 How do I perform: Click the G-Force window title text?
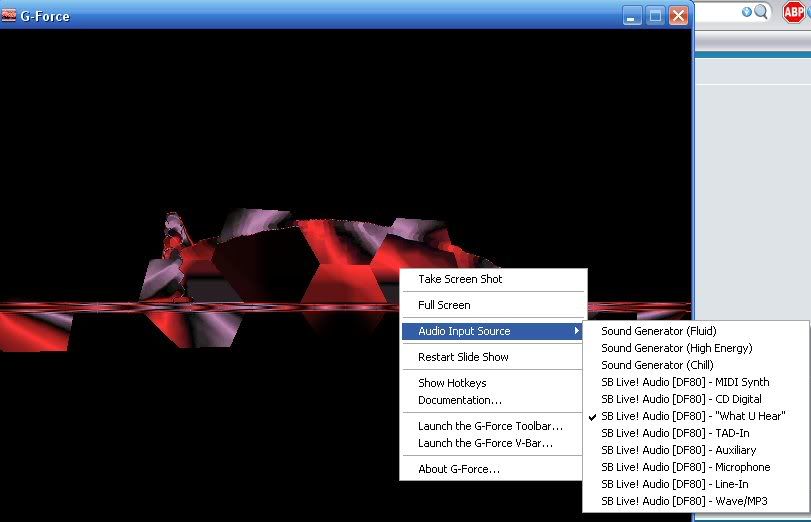pyautogui.click(x=45, y=16)
